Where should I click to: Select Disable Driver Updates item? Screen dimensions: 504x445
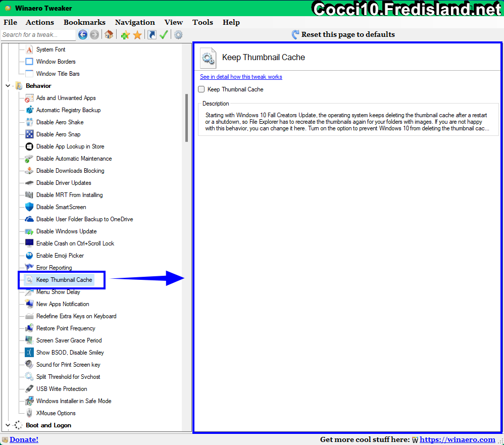[64, 183]
